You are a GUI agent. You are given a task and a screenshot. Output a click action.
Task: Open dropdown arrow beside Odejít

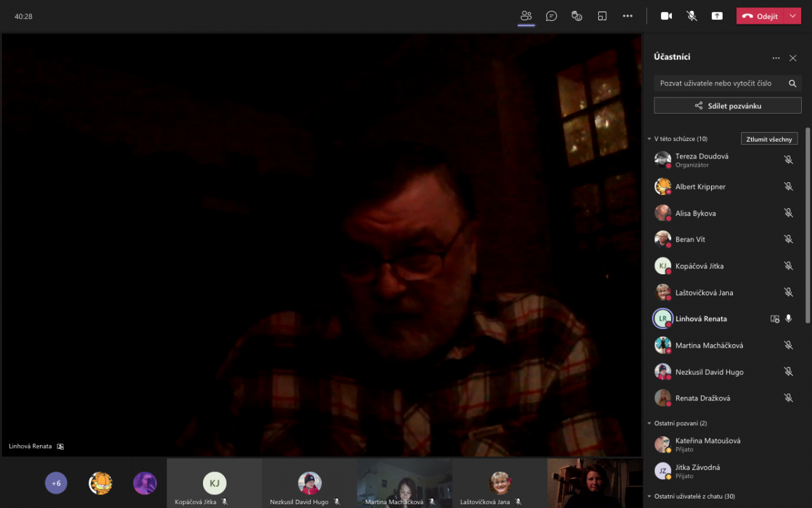coord(793,16)
